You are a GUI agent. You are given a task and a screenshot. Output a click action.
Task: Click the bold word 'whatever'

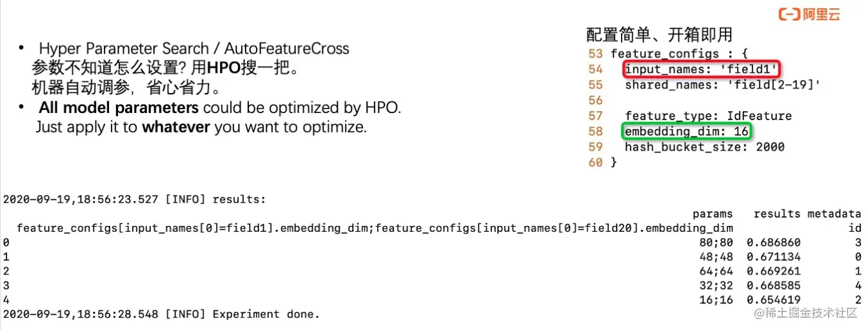(176, 127)
